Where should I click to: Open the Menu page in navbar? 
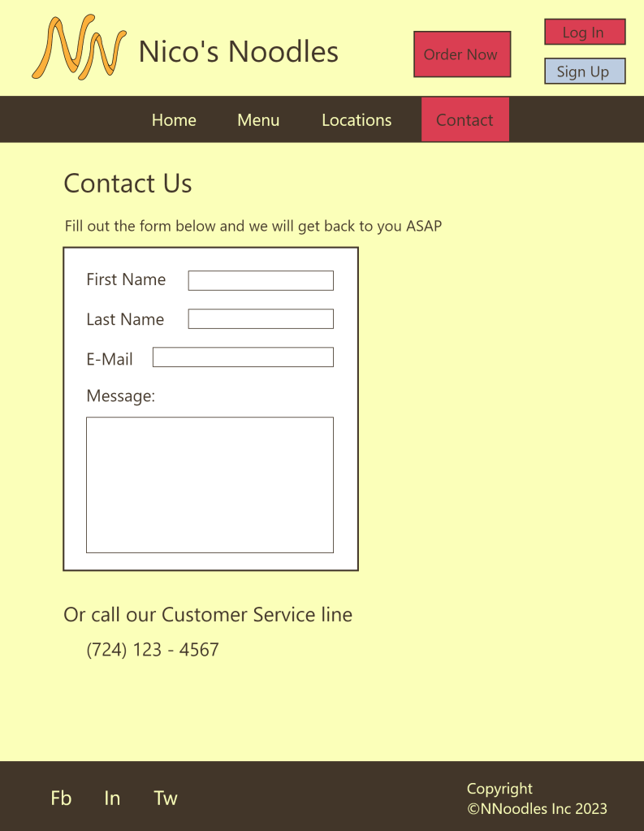coord(258,120)
